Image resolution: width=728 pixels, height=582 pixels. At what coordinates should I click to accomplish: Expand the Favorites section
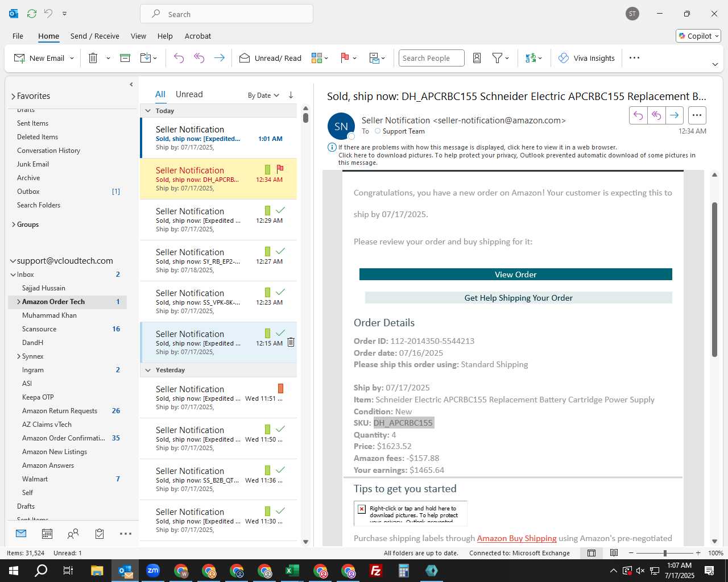pyautogui.click(x=13, y=96)
